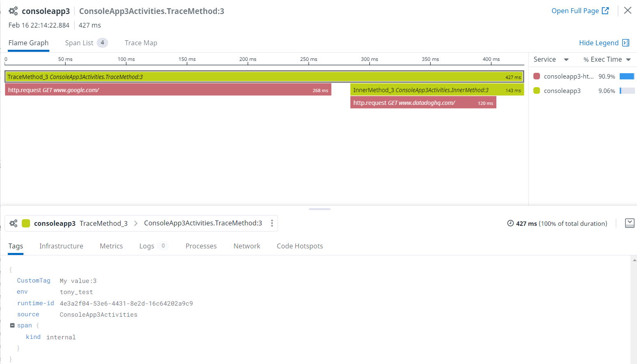Open the Trace Map tab

(141, 43)
